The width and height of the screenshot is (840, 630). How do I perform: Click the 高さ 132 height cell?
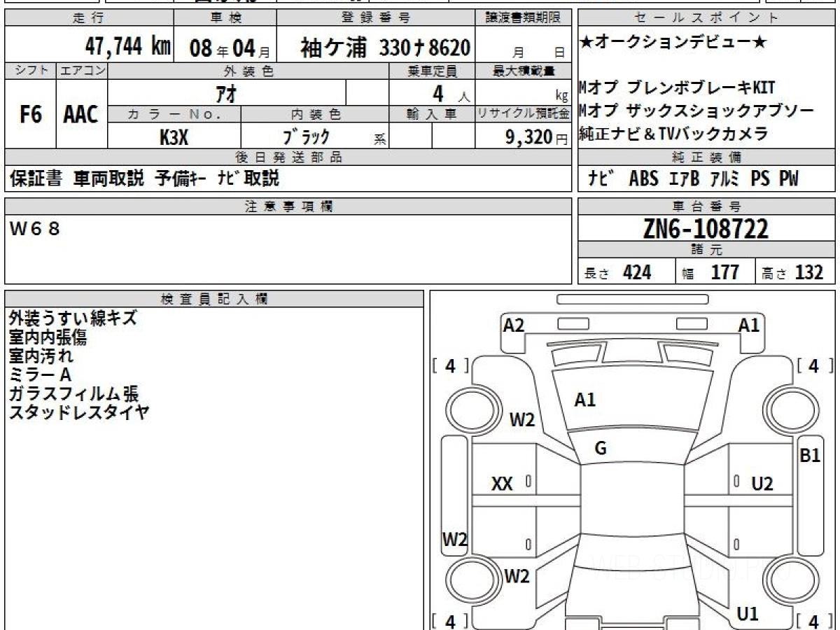796,272
